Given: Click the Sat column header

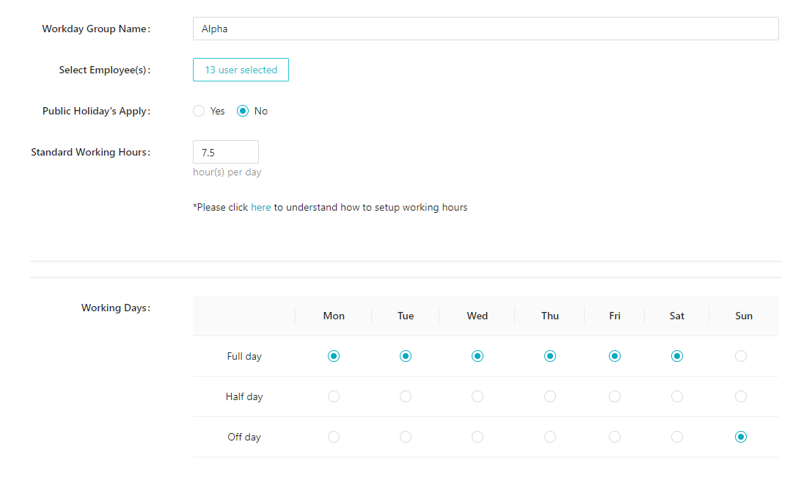Looking at the screenshot, I should click(x=677, y=316).
